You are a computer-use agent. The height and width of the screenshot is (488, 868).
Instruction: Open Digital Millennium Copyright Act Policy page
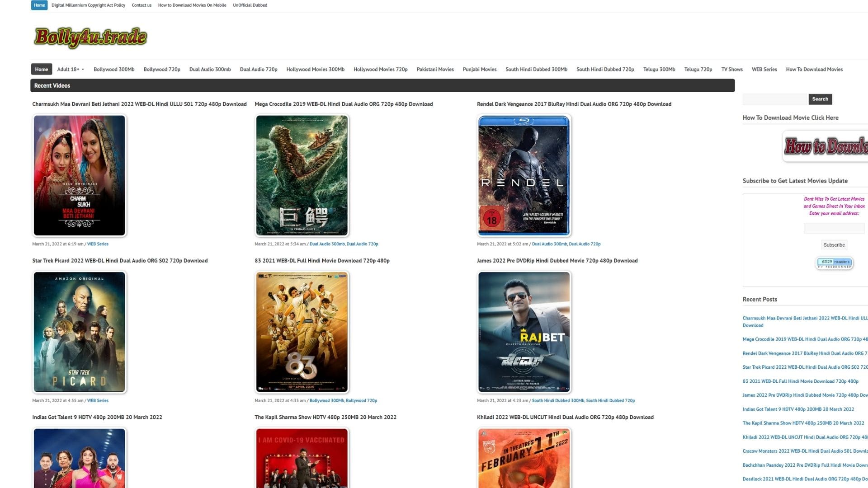[x=88, y=5]
